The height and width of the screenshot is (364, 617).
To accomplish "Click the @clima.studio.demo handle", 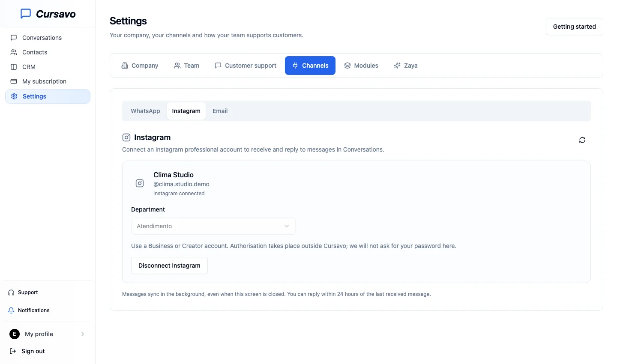I will [x=181, y=184].
